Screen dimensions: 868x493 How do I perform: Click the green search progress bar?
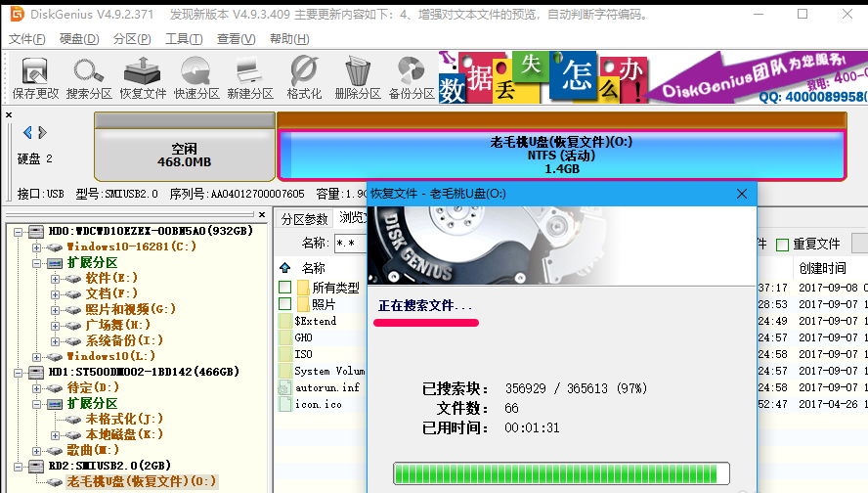pos(561,473)
